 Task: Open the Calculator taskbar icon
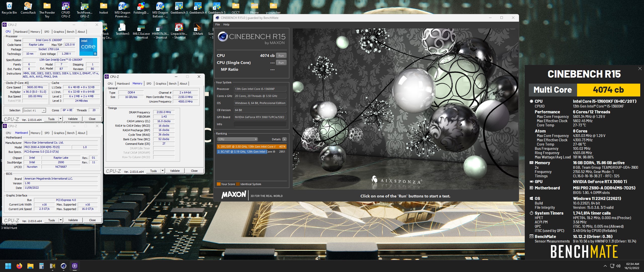(x=41, y=266)
